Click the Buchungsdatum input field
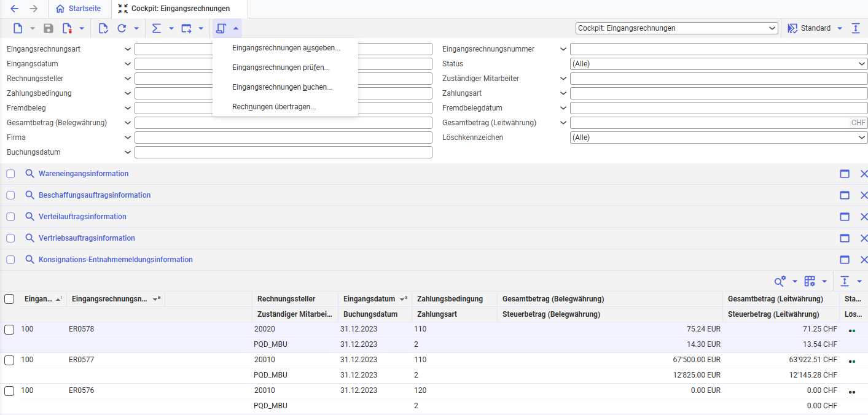This screenshot has height=415, width=868. (283, 152)
